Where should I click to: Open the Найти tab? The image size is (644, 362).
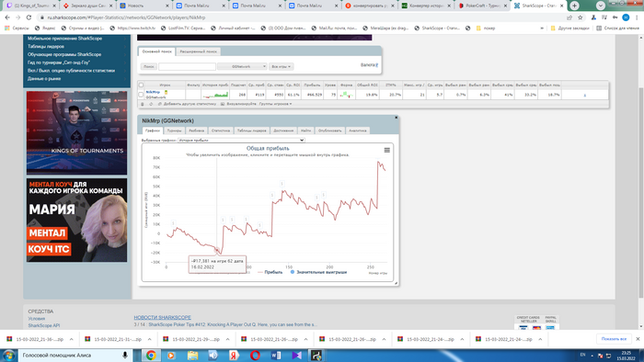click(306, 130)
